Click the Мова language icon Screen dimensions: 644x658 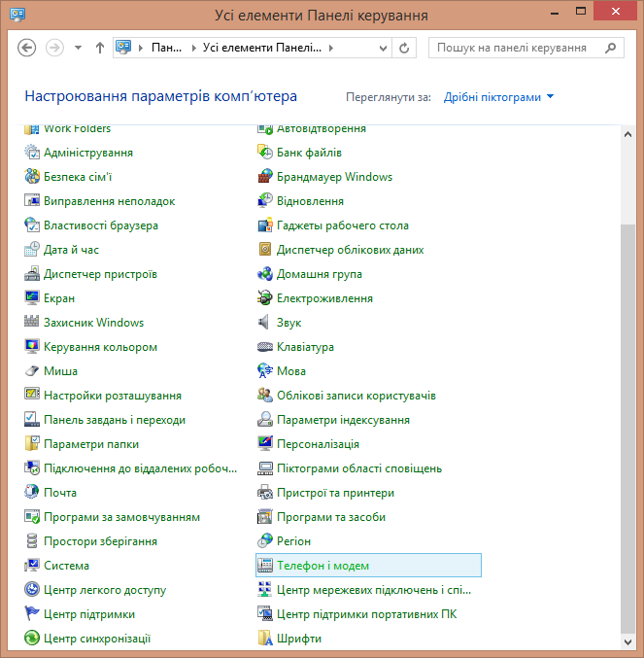(x=265, y=371)
